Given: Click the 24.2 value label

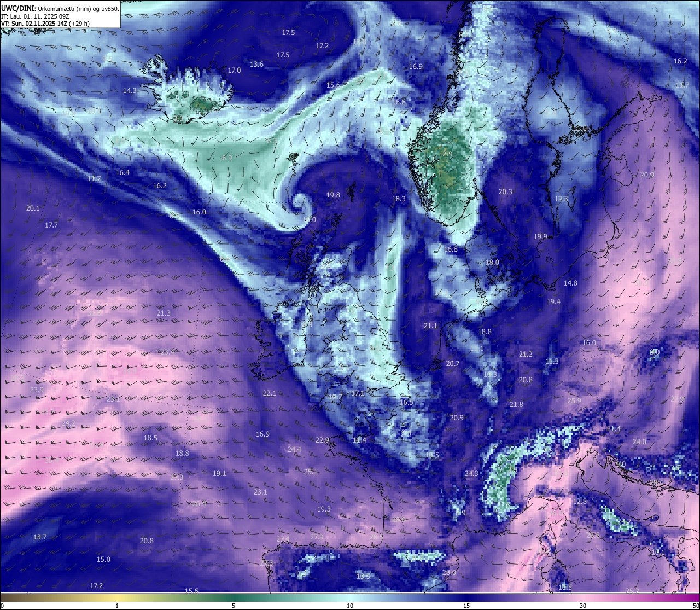Looking at the screenshot, I should pyautogui.click(x=68, y=423).
